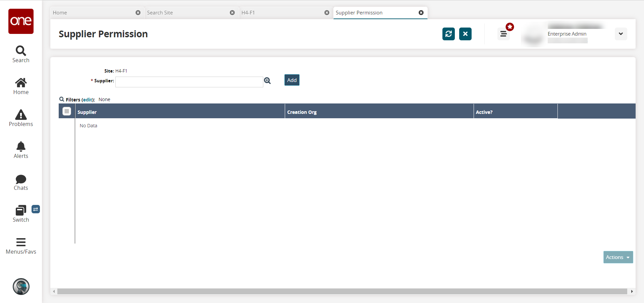Click the scrollbar left arrow
This screenshot has height=303, width=644.
tap(54, 292)
